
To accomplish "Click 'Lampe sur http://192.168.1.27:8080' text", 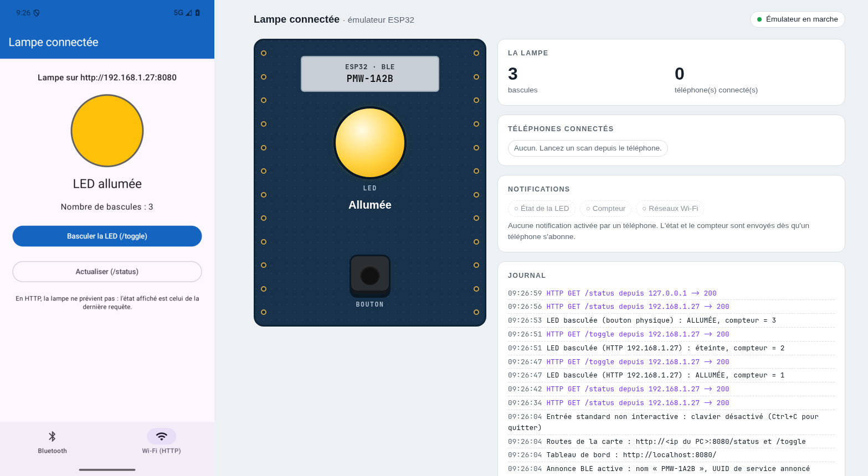I will point(107,77).
